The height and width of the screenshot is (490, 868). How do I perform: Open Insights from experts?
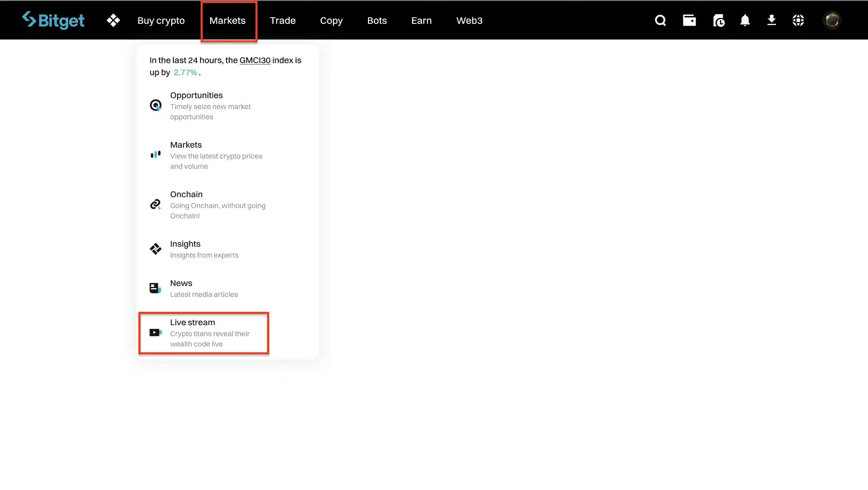pos(185,244)
